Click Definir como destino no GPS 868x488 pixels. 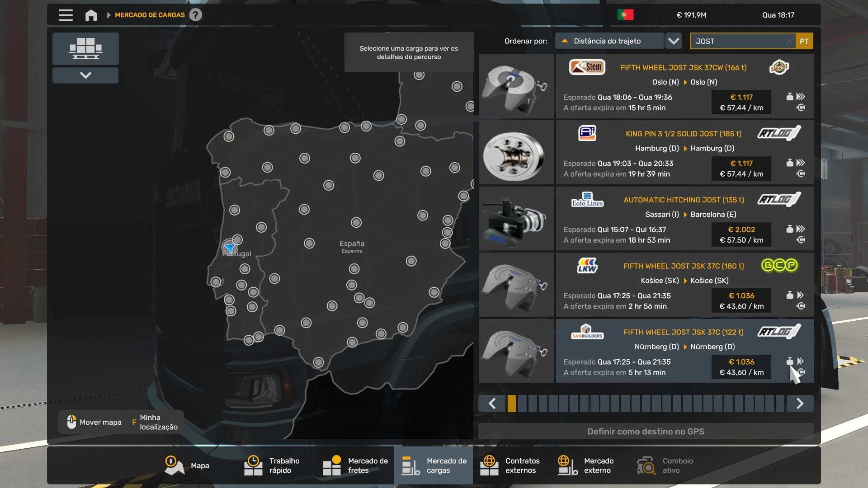(646, 432)
